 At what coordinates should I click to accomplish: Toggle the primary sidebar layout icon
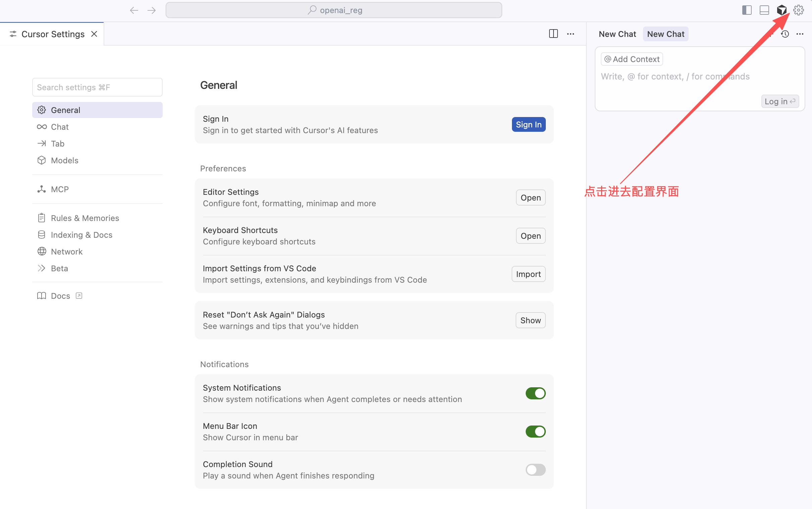click(746, 10)
